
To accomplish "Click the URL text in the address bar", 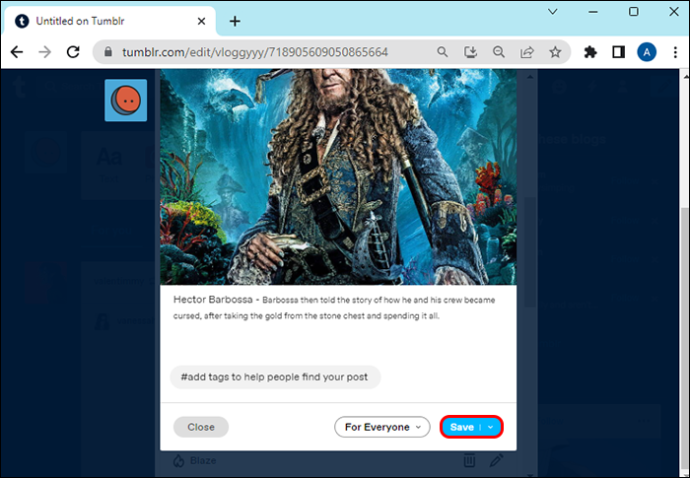I will point(255,52).
